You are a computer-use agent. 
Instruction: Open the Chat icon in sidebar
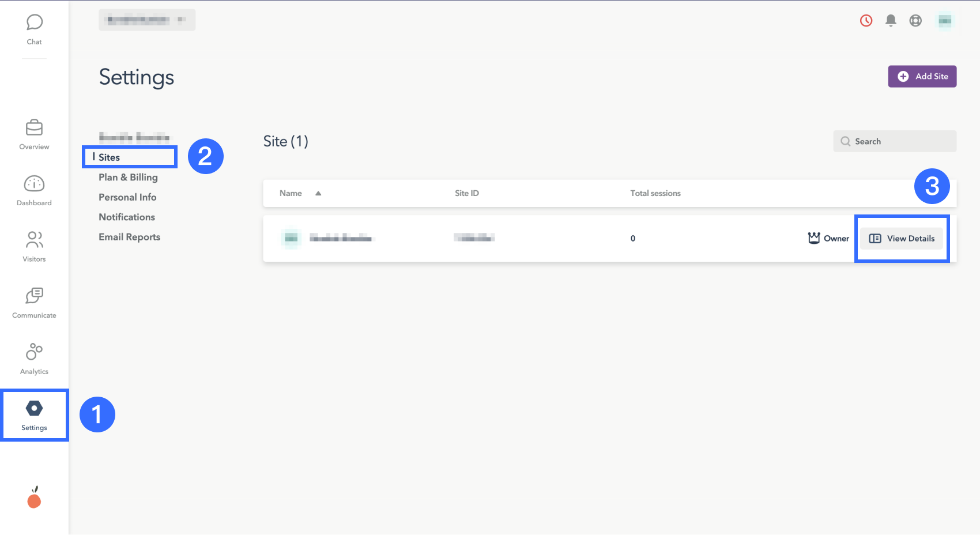pos(34,23)
